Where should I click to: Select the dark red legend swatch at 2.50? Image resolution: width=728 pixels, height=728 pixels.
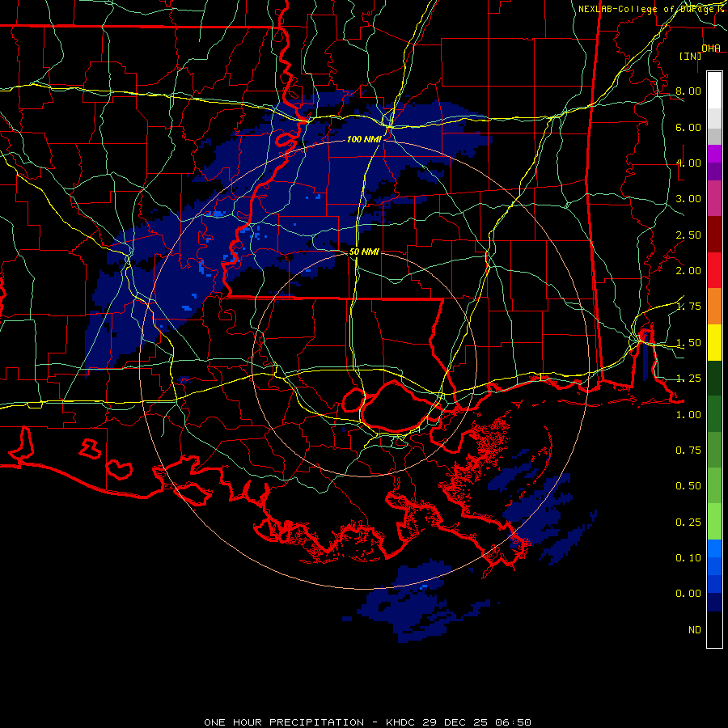[x=714, y=235]
